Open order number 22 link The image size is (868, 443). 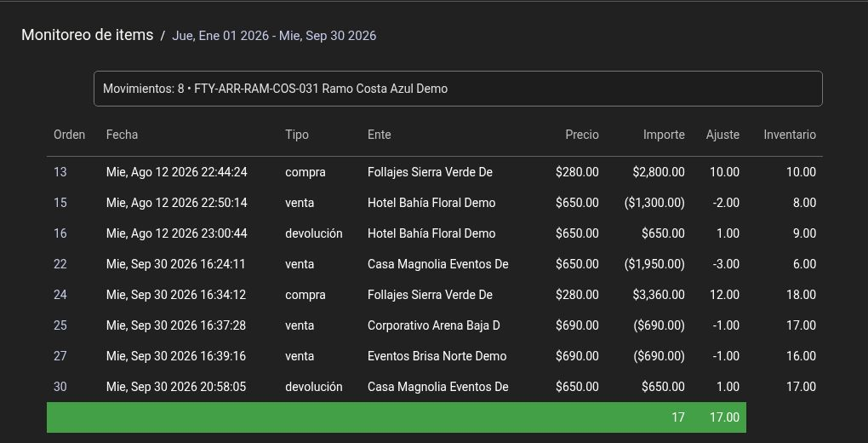(60, 264)
